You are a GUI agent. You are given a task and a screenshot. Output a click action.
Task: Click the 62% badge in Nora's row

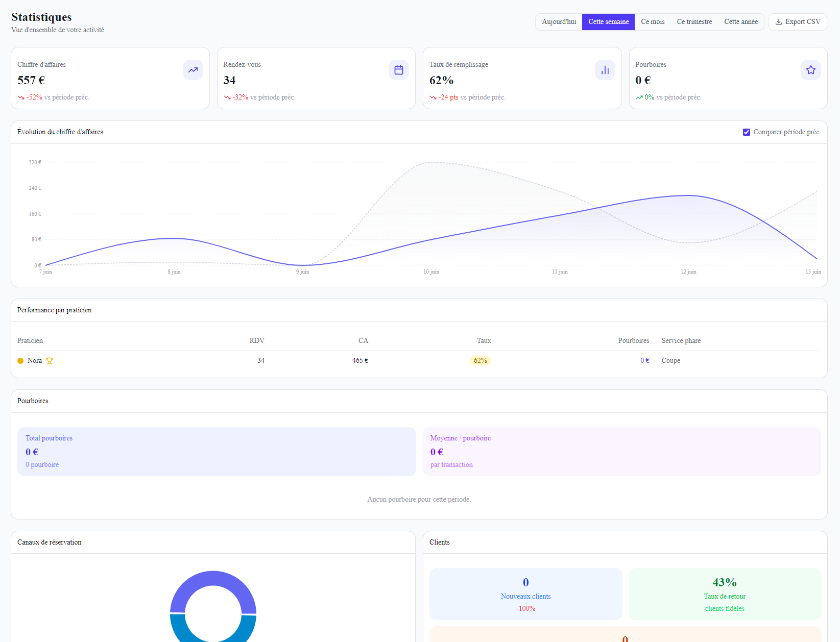[x=481, y=361]
